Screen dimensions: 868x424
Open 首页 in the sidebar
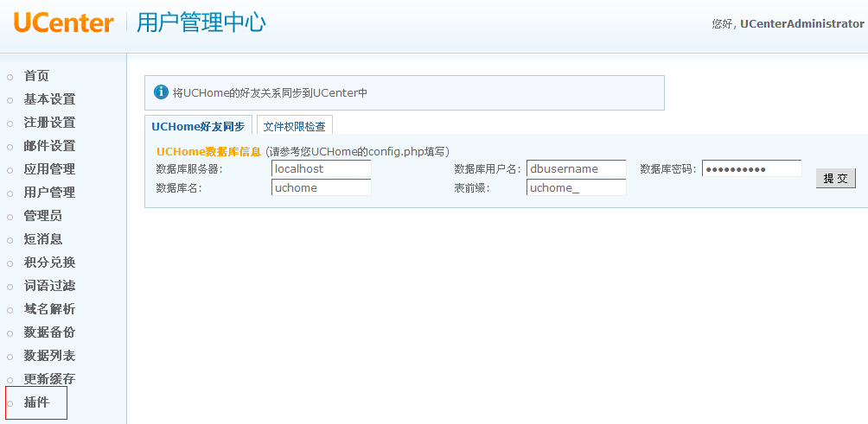pyautogui.click(x=36, y=76)
